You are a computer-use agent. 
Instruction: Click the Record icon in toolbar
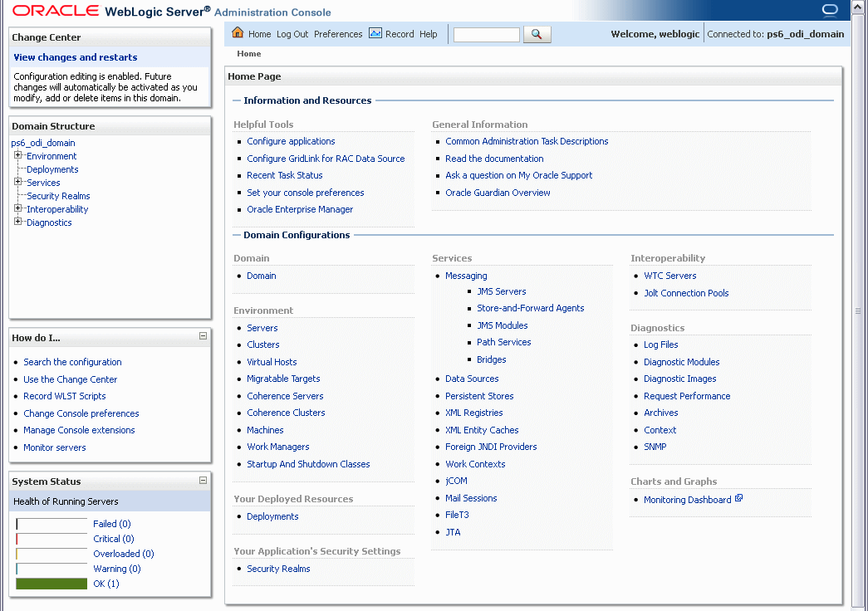pos(375,33)
